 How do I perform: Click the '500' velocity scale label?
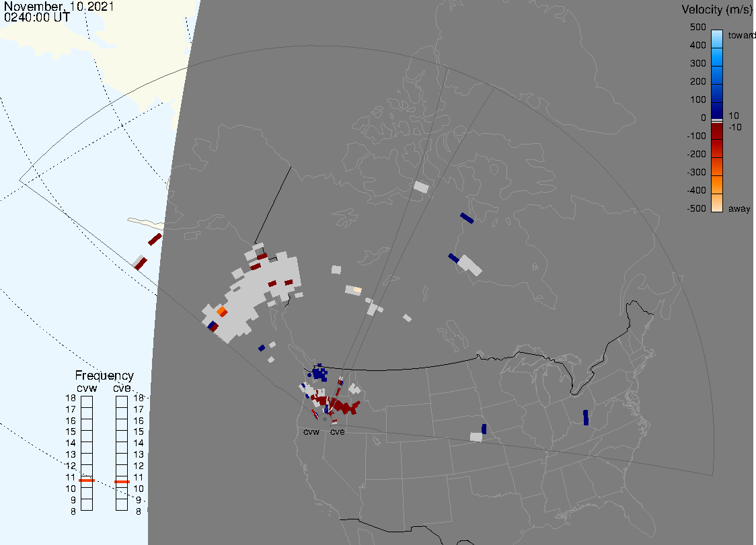697,27
